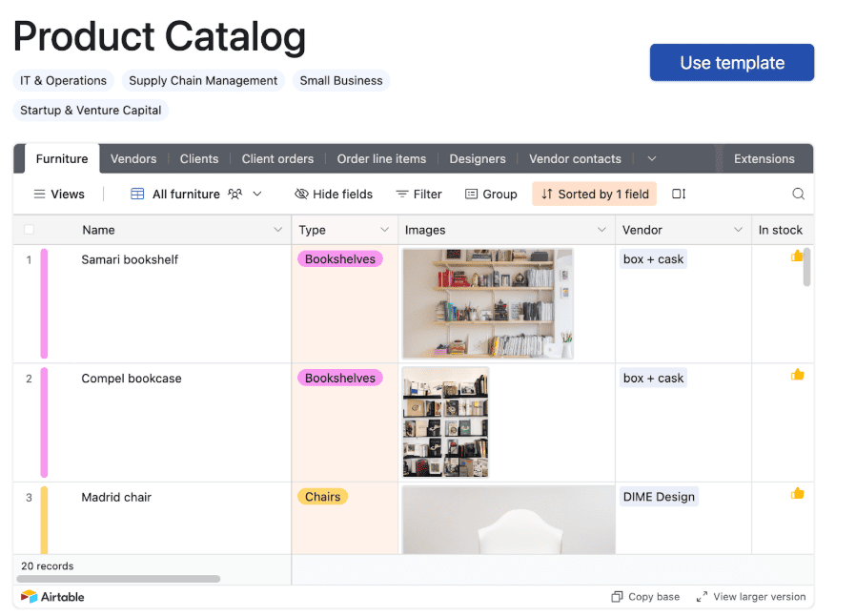Image resolution: width=856 pixels, height=616 pixels.
Task: Open the Views sidebar menu
Action: 59,194
